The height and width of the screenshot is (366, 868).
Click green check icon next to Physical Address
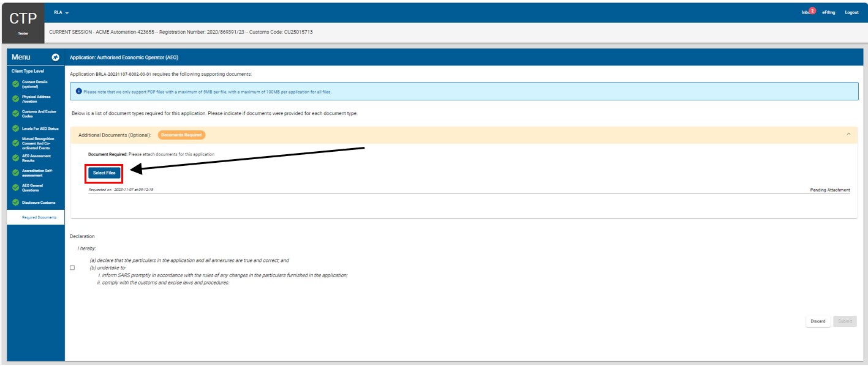(15, 99)
